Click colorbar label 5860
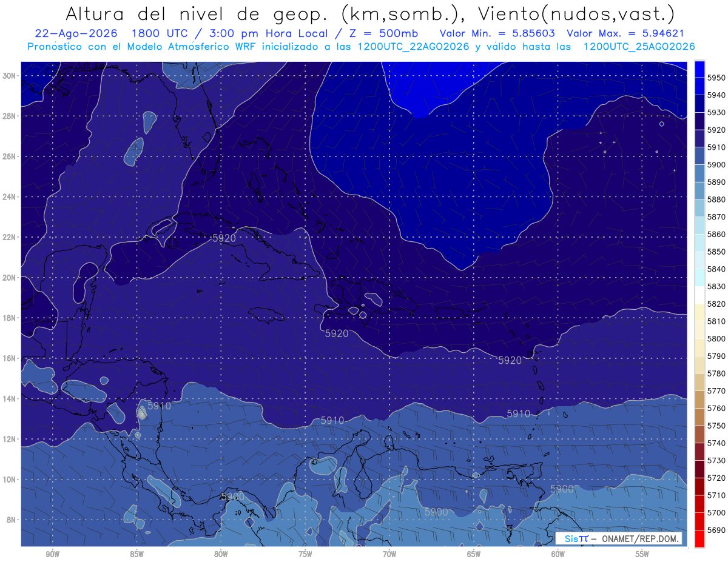 (716, 234)
